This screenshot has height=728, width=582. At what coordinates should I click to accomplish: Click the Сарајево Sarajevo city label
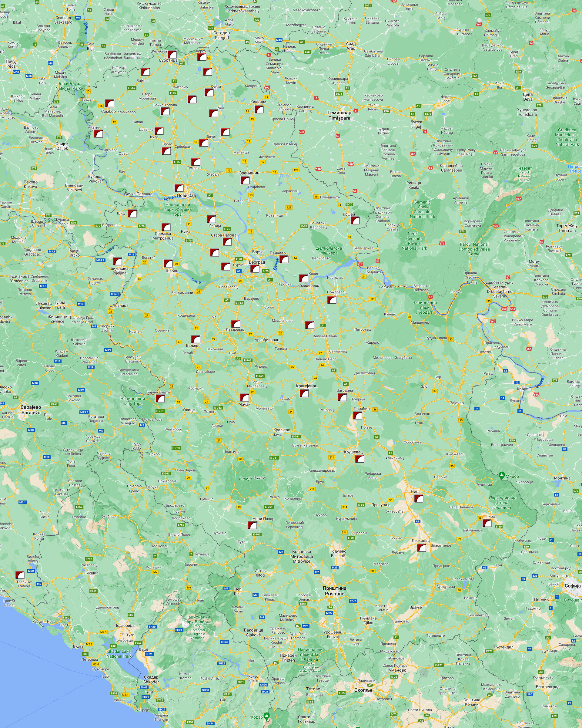[31, 409]
